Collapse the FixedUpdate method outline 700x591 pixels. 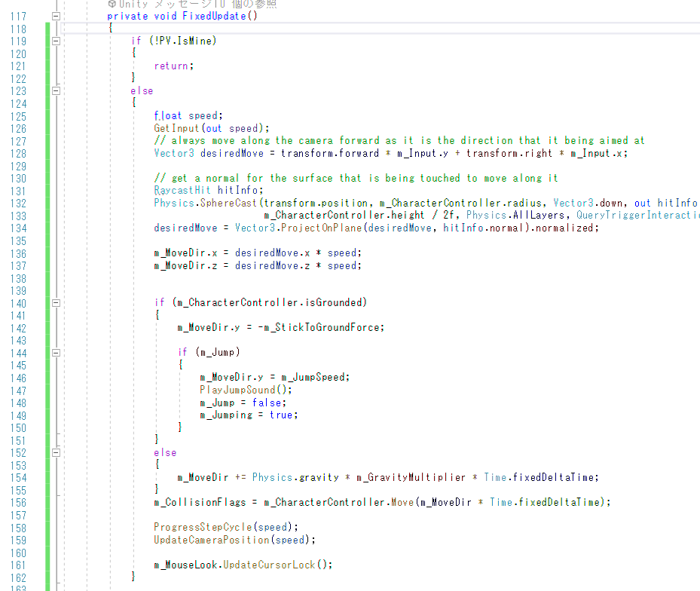(55, 16)
